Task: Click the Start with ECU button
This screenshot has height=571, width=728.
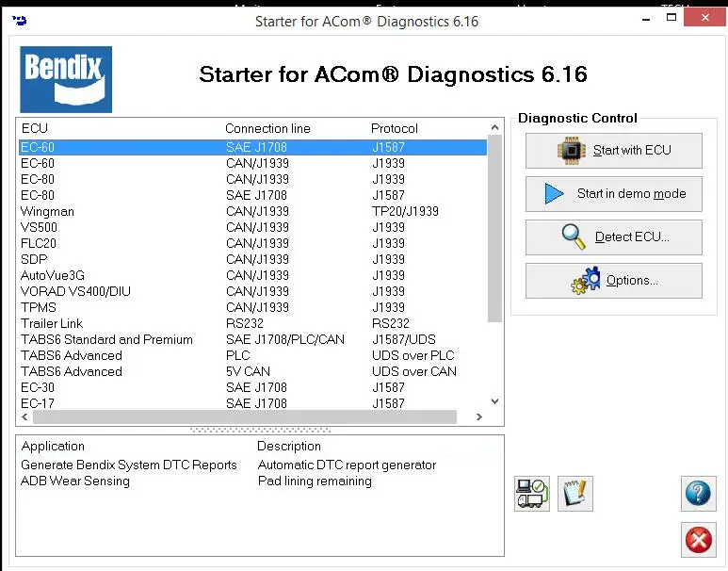Action: [613, 151]
